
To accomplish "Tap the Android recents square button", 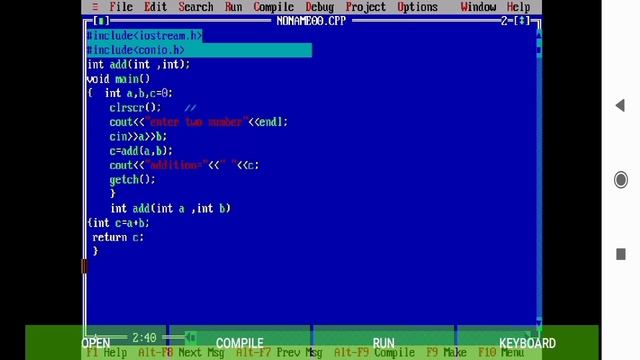I will pos(621,254).
